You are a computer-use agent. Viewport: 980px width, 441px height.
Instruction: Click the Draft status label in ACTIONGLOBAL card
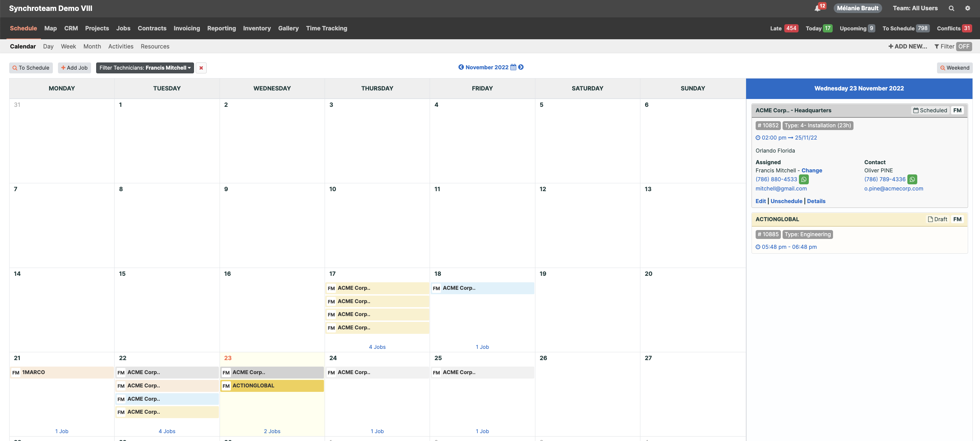coord(937,219)
